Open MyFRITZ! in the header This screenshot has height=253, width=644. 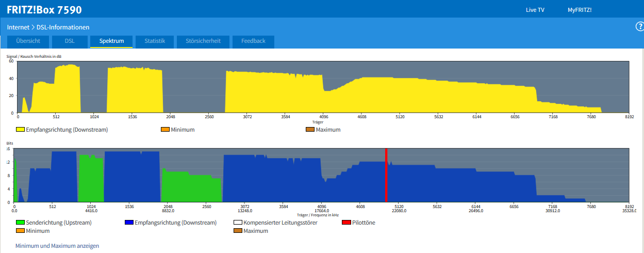tap(580, 10)
